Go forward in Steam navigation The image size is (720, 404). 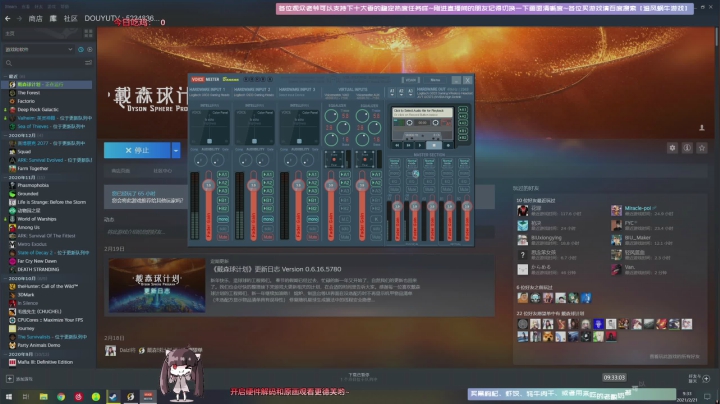pyautogui.click(x=19, y=18)
